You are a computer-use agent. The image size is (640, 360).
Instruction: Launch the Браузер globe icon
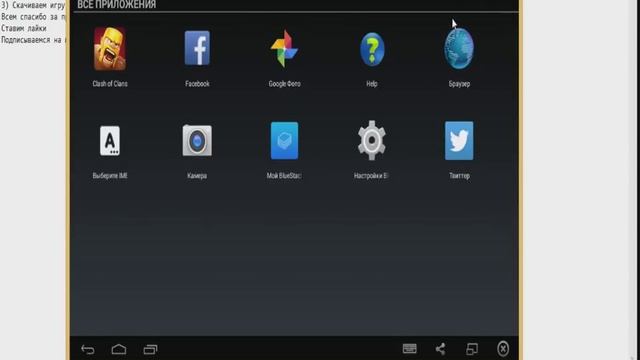coord(459,49)
